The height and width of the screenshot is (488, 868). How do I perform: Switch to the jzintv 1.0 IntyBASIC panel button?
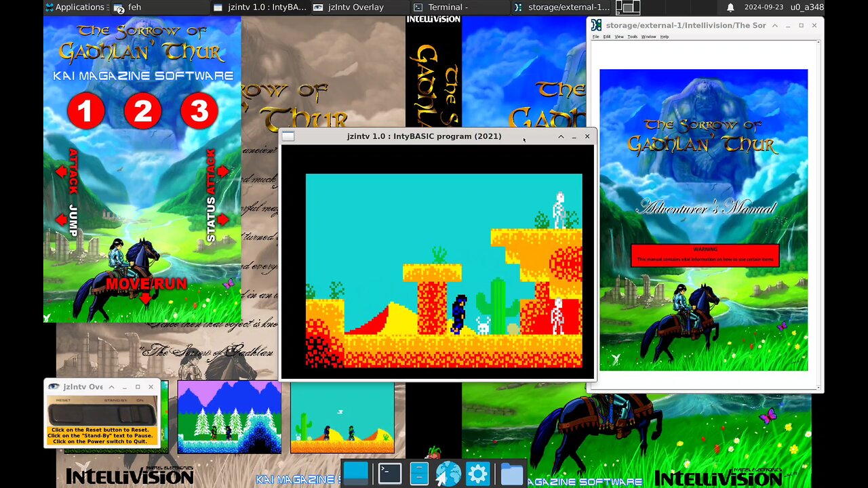coord(260,7)
